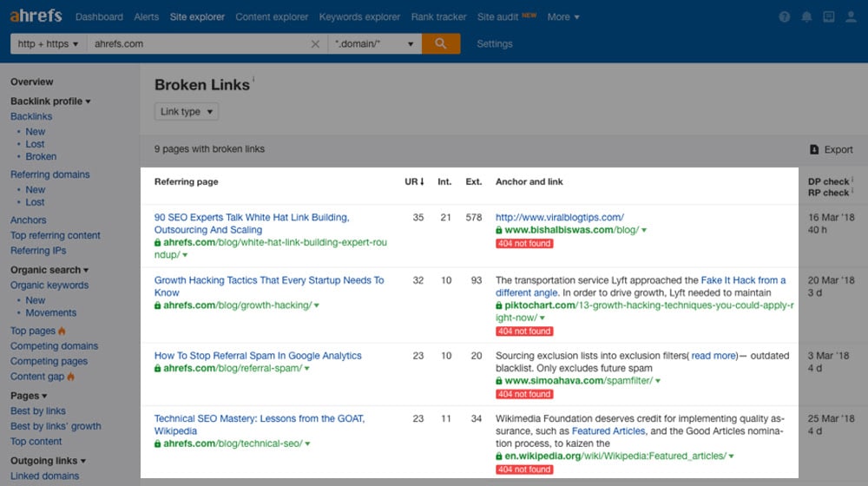Open Movements under Organic keywords
Viewport: 868px width, 486px height.
[x=51, y=313]
